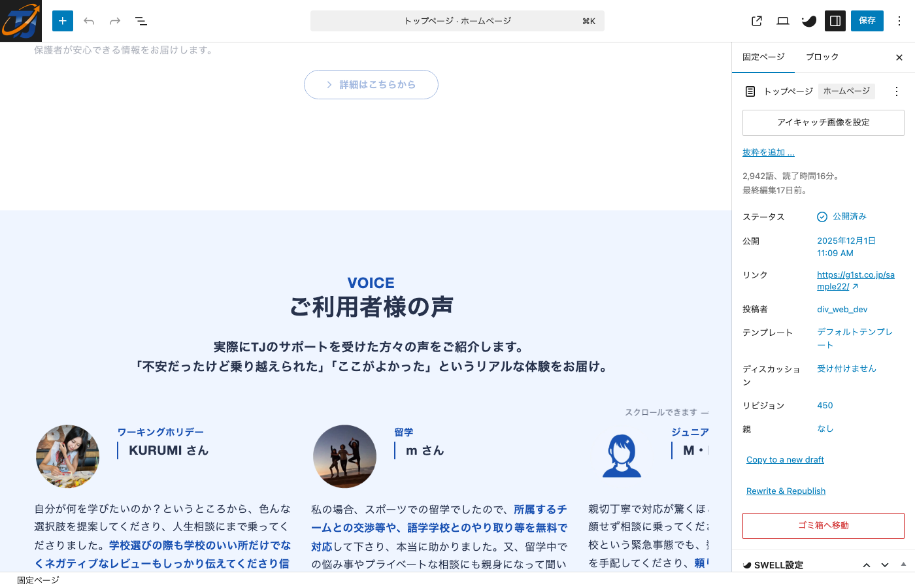The image size is (915, 588).
Task: Open the device preview monitor icon
Action: (x=782, y=21)
